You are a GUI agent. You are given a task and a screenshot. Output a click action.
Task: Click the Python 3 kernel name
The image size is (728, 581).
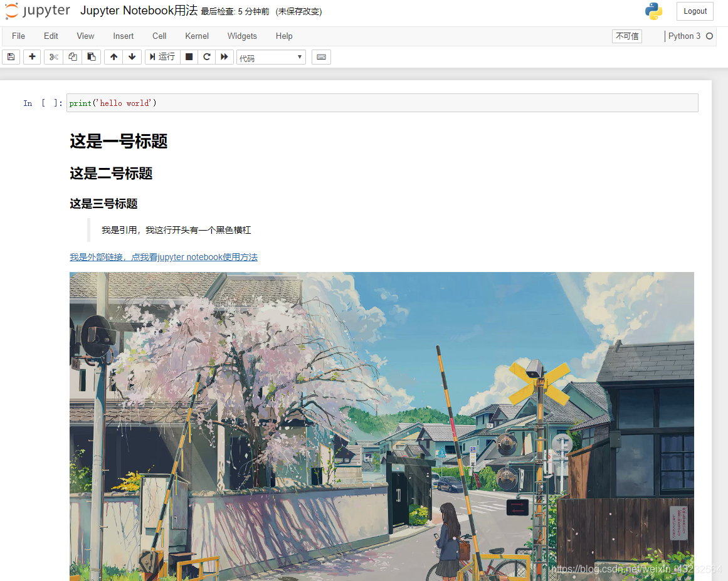[684, 36]
